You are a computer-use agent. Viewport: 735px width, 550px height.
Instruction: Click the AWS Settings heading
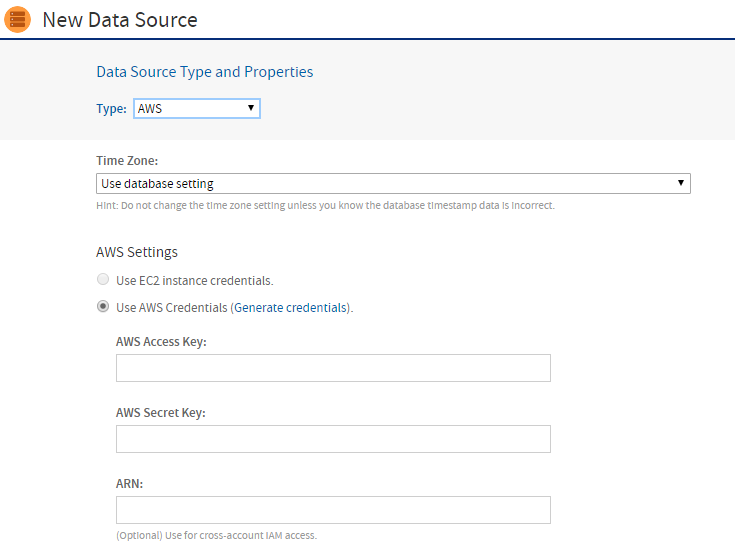pyautogui.click(x=137, y=252)
